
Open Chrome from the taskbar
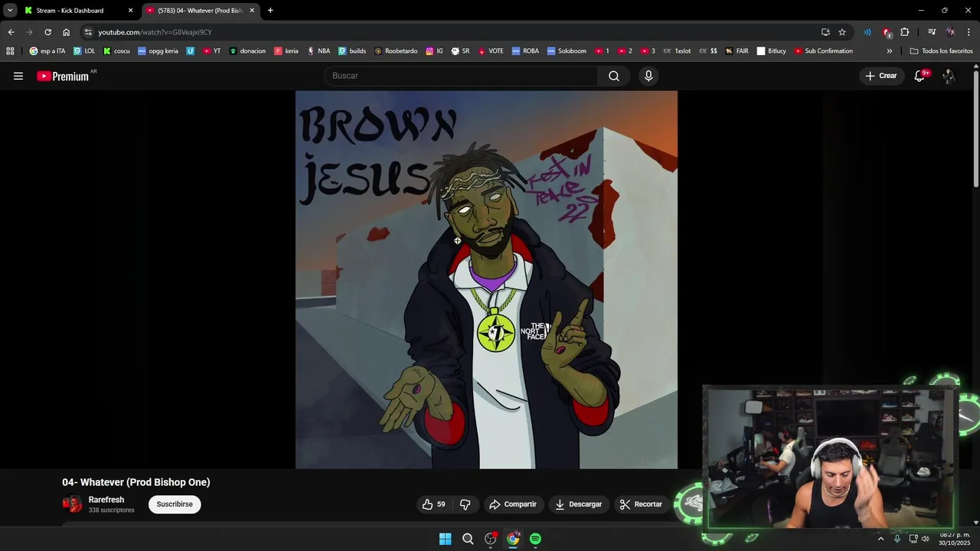(513, 539)
